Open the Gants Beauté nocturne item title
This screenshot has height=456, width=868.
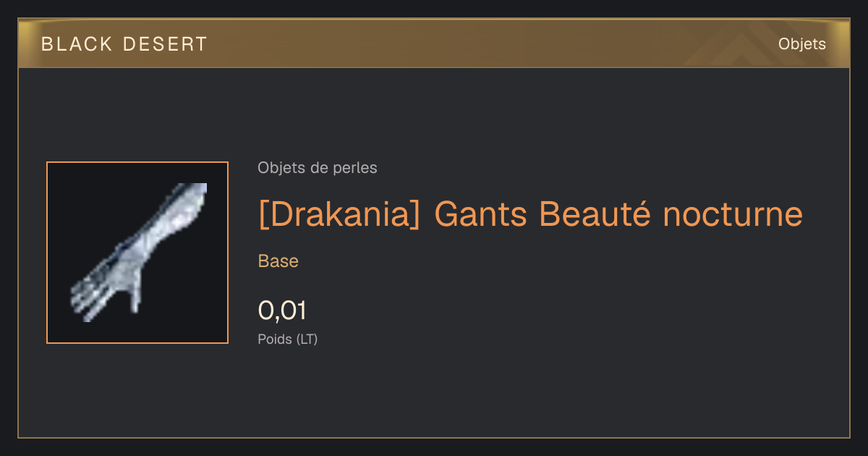coord(530,214)
